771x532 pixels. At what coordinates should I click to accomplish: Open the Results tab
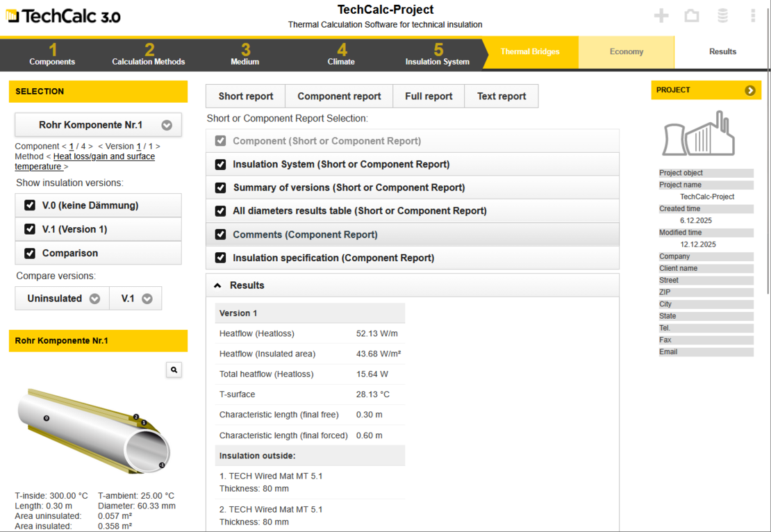tap(722, 51)
